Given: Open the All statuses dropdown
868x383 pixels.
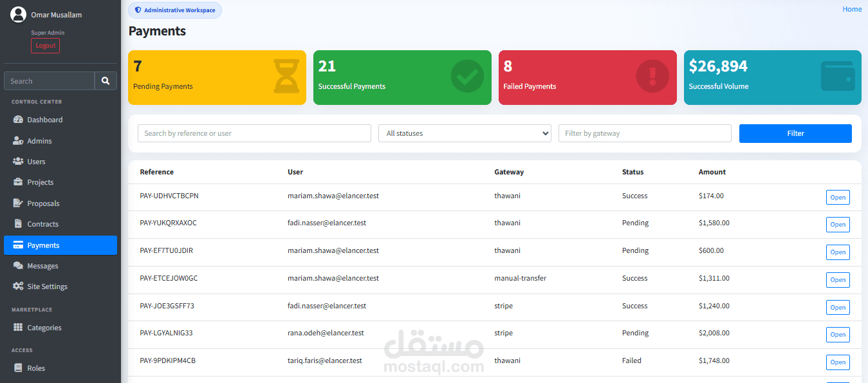Looking at the screenshot, I should tap(465, 133).
